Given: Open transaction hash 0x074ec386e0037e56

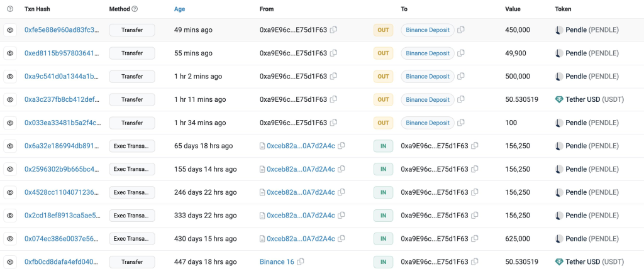Looking at the screenshot, I should (62, 239).
